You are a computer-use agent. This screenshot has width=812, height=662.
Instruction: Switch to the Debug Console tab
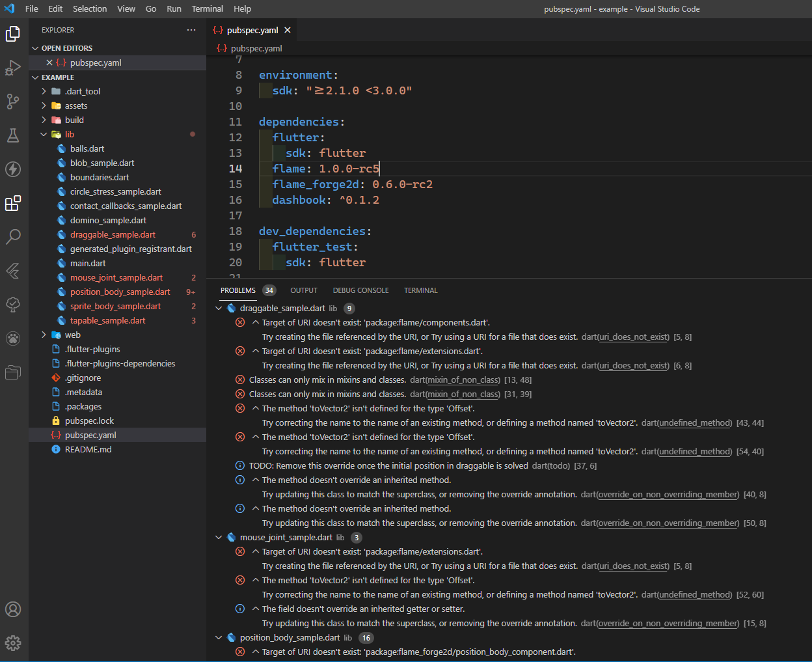(360, 290)
